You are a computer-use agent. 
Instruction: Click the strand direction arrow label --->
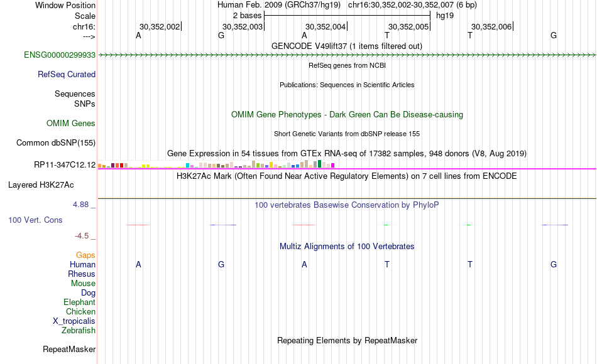point(89,36)
